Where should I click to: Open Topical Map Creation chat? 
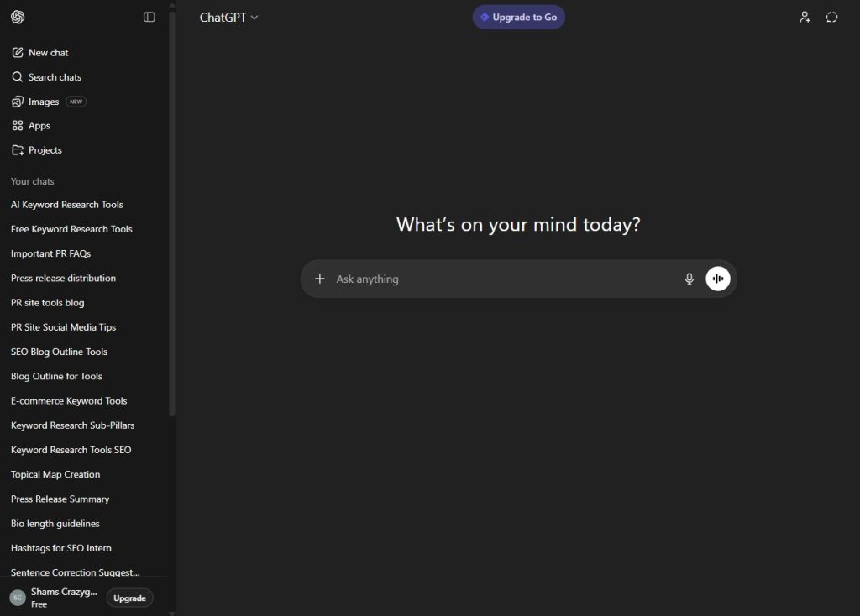pos(83,475)
